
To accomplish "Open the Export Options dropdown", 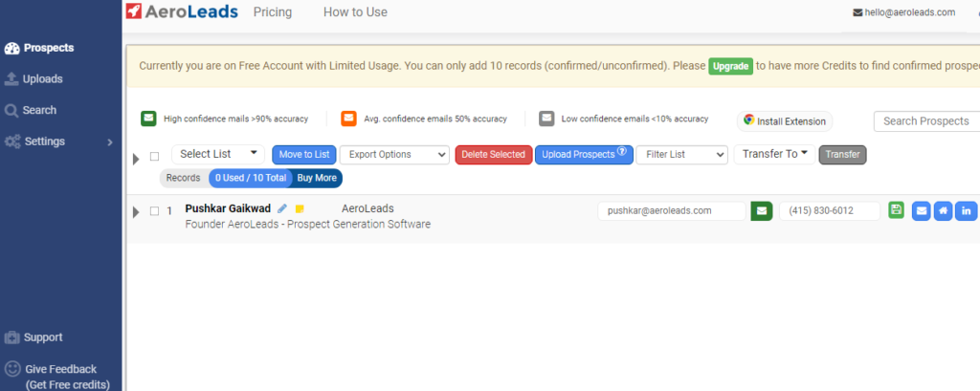I will (394, 155).
